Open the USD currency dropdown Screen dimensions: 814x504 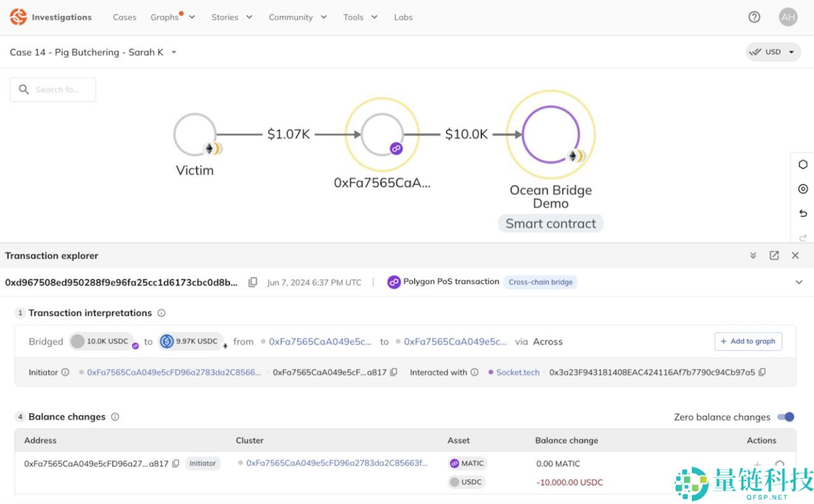tap(773, 52)
